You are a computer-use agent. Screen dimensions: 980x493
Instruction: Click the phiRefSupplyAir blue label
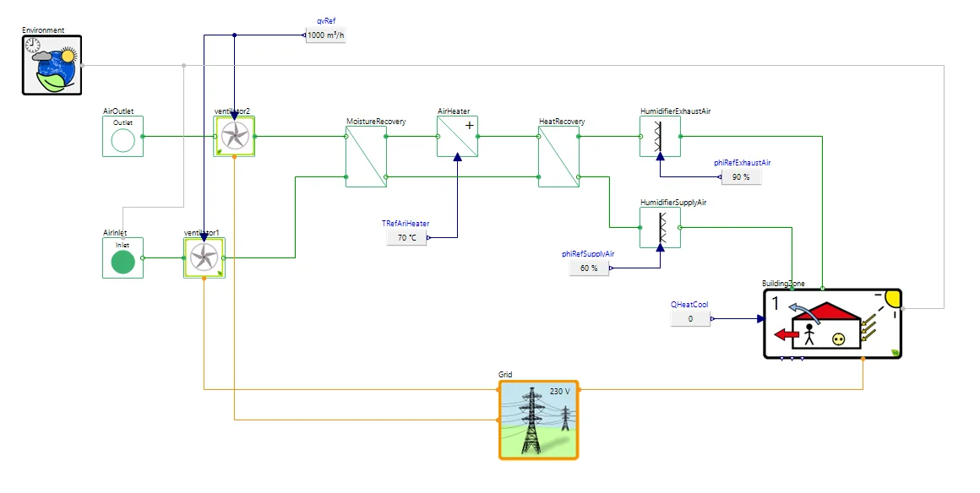point(588,254)
